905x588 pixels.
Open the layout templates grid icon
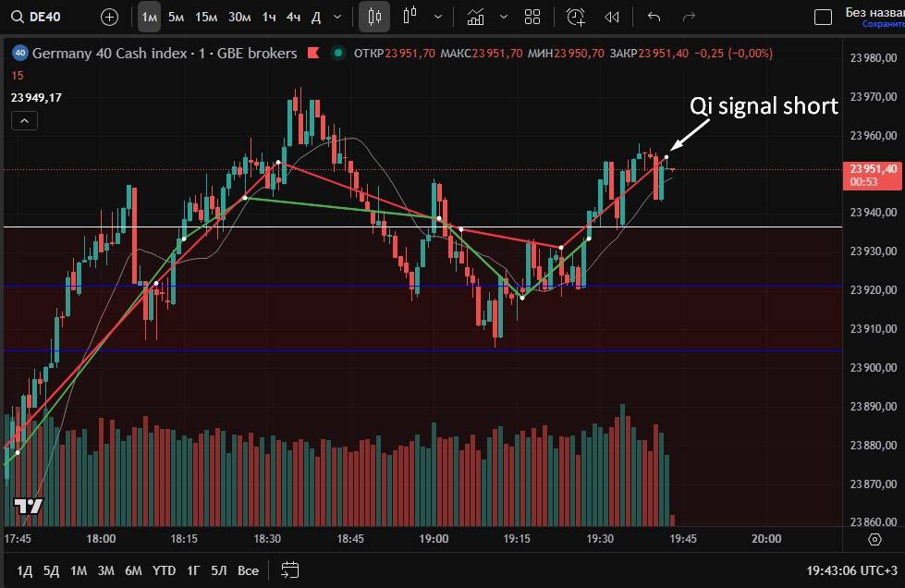[x=532, y=17]
